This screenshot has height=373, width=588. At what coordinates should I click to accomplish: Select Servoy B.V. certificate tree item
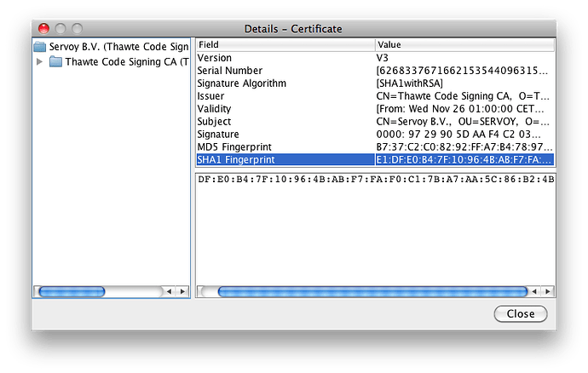[118, 47]
